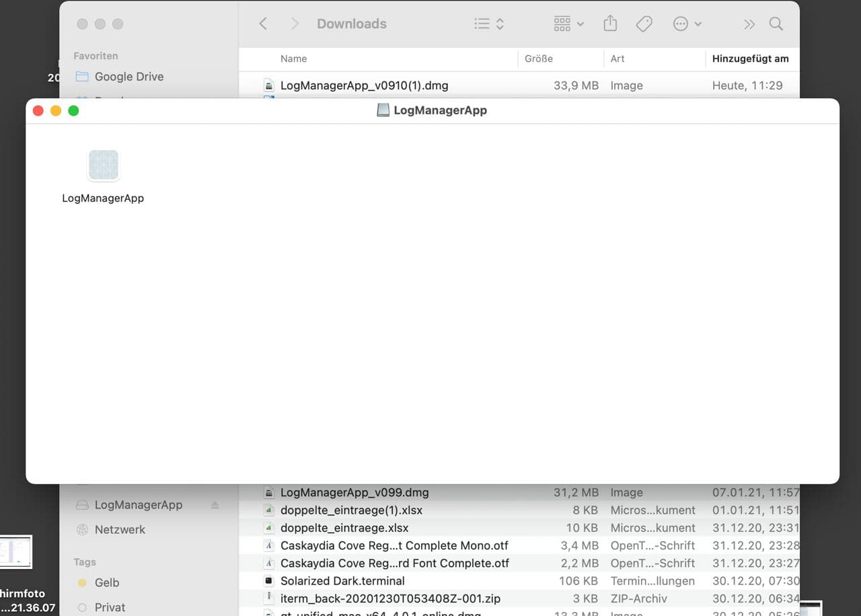Click the Finder search magnifier icon
Screen dimensions: 861x616
(776, 24)
